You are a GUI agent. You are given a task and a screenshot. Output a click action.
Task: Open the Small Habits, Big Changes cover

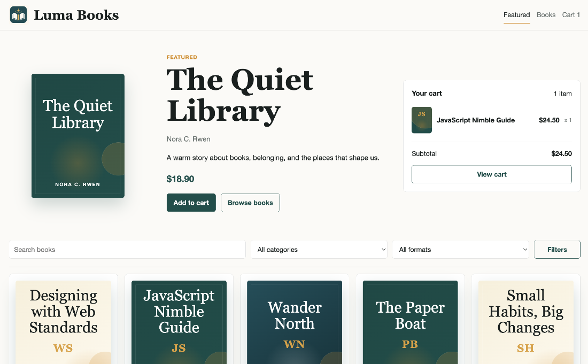pos(526,322)
